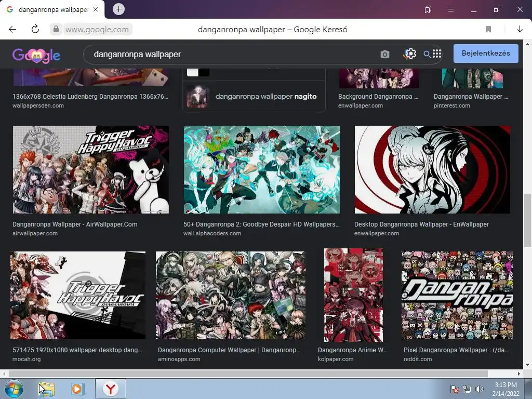Click 'Background Danganronpa' result title
Viewport: 532px width, 399px height.
378,96
